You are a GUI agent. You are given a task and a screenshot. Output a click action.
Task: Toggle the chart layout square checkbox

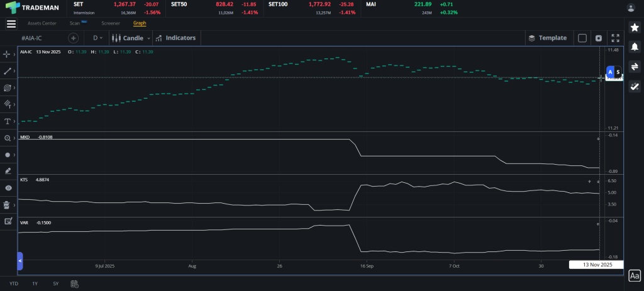582,38
